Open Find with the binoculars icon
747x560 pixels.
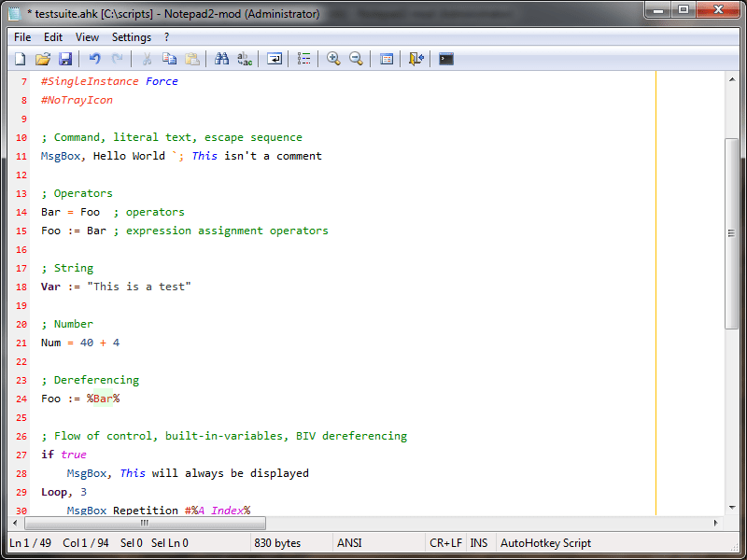tap(221, 58)
